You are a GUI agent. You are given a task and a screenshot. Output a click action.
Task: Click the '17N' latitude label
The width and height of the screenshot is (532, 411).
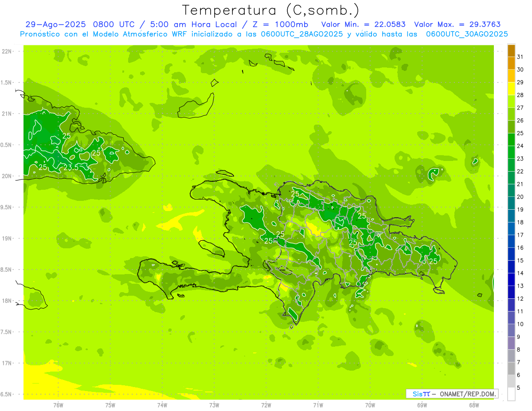point(8,363)
